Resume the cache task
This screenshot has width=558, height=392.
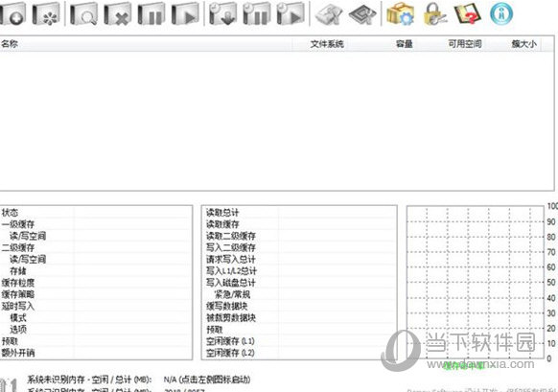185,14
